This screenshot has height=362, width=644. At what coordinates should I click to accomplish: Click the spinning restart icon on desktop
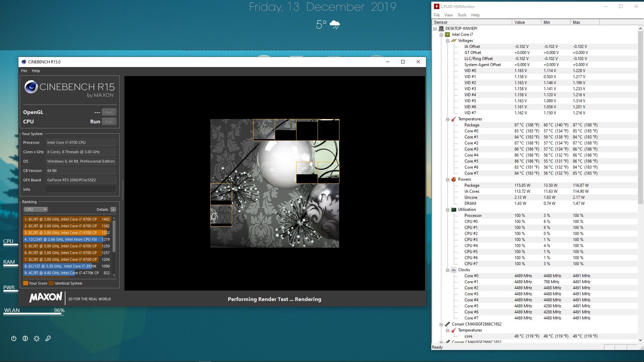pyautogui.click(x=37, y=339)
